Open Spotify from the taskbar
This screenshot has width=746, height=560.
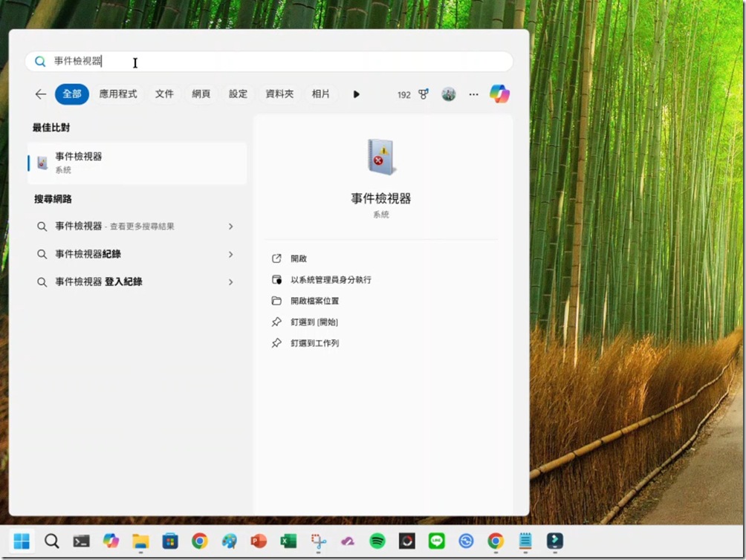click(377, 541)
